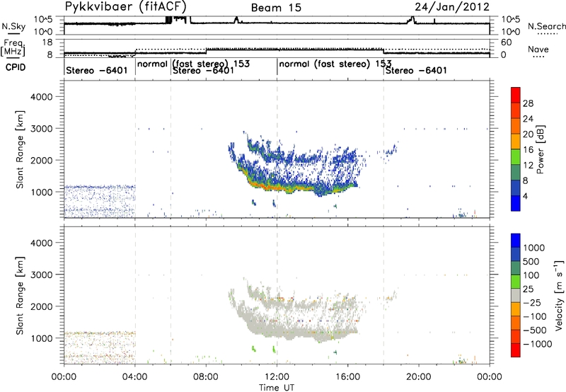Click the "-100" velocity colorbar tick
Viewport: 566px width, 392px height.
[x=535, y=316]
